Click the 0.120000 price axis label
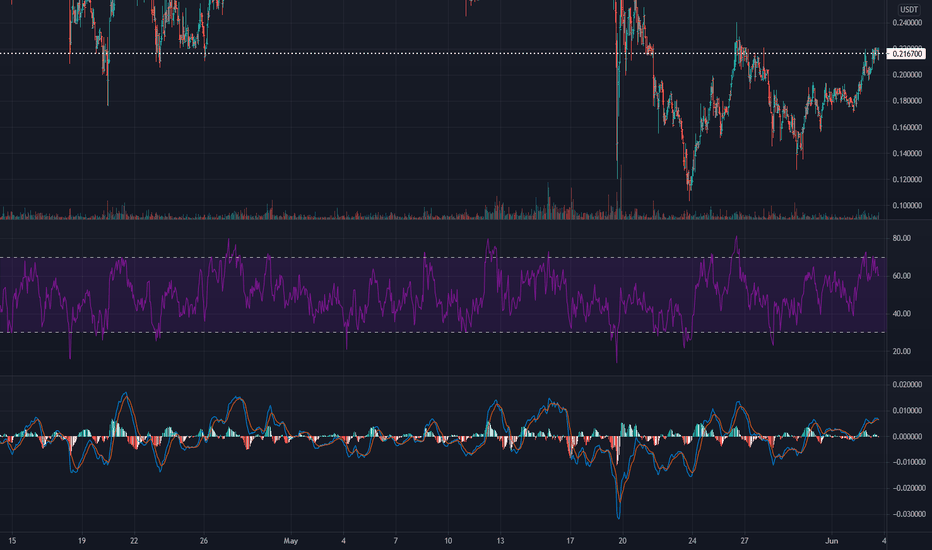 coord(908,180)
